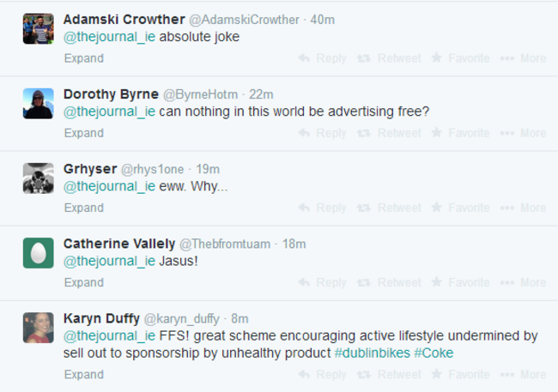Click the #Coke hashtag
Image resolution: width=558 pixels, height=392 pixels.
click(434, 353)
